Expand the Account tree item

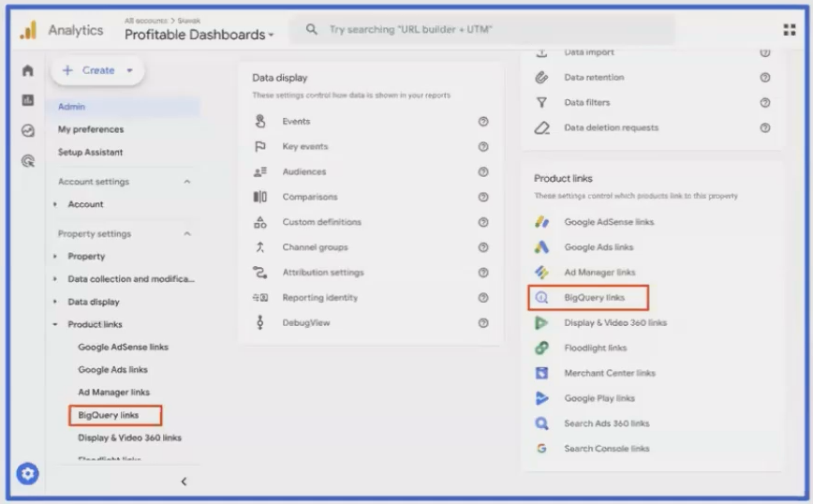[55, 204]
